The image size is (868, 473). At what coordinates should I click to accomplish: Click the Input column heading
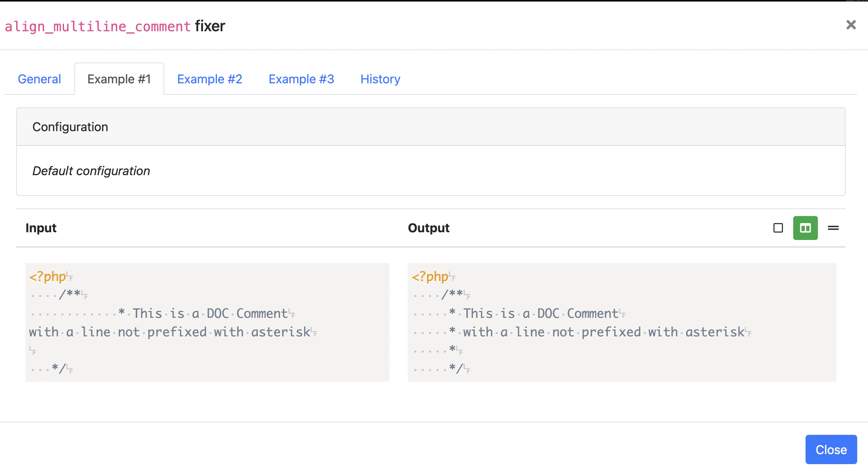point(41,228)
